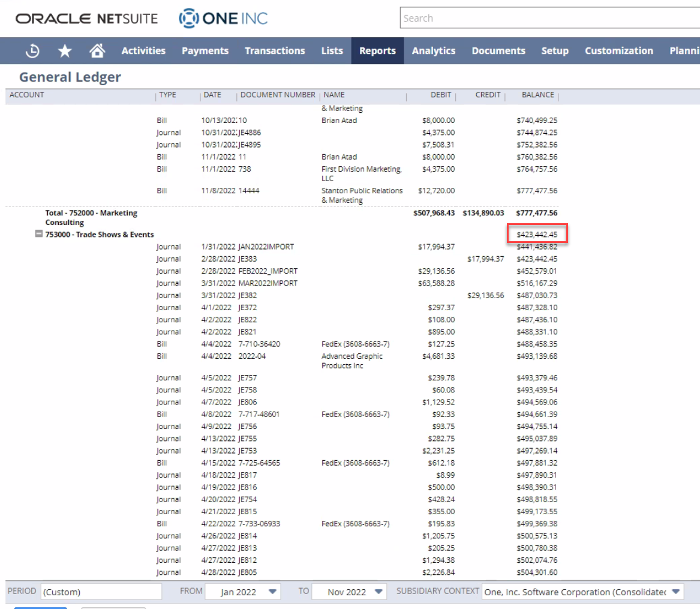This screenshot has width=700, height=609.
Task: Navigate to the Analytics tab
Action: click(434, 50)
